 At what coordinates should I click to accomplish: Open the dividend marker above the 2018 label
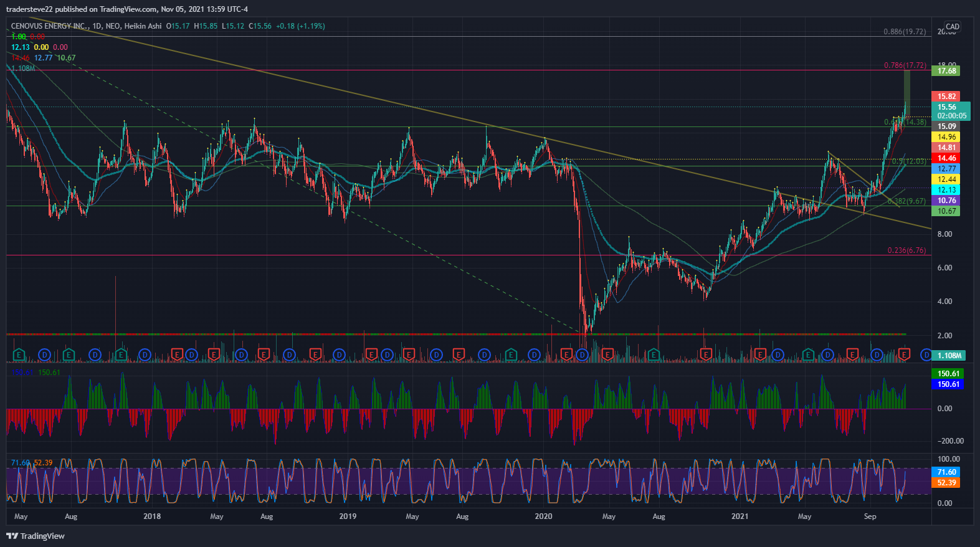145,355
